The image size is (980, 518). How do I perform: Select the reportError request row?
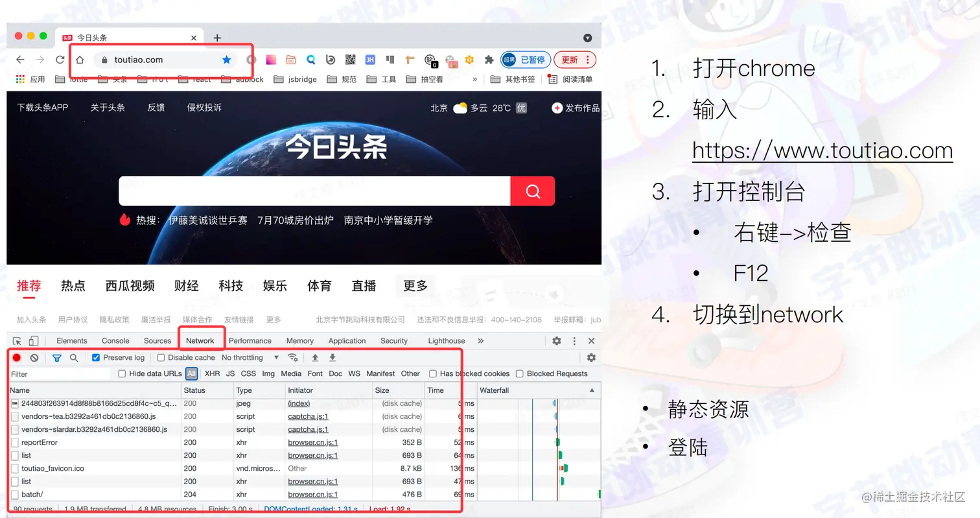(305, 442)
